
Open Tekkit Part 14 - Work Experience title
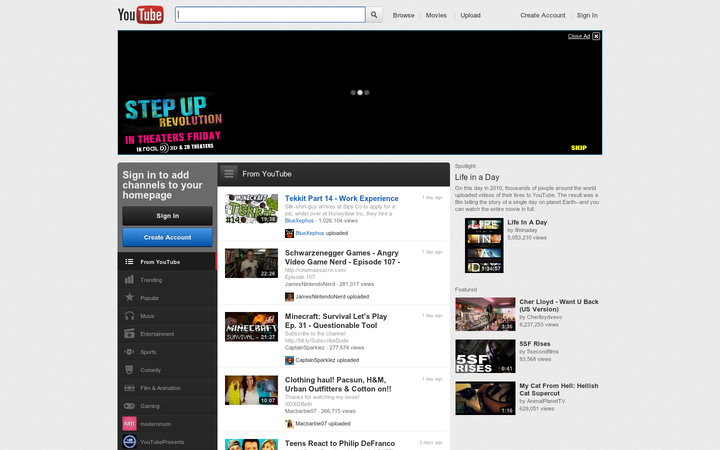[x=342, y=198]
